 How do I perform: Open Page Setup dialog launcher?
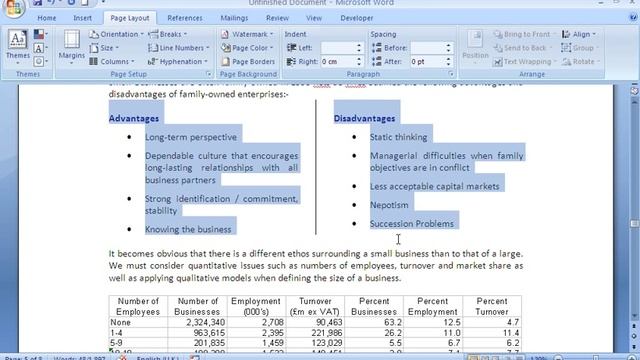pyautogui.click(x=209, y=74)
